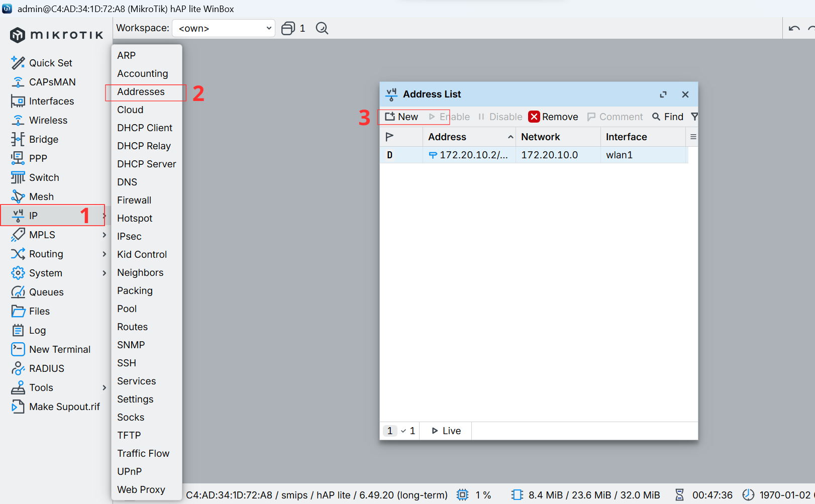
Task: Open the RADIUS menu
Action: [x=38, y=368]
